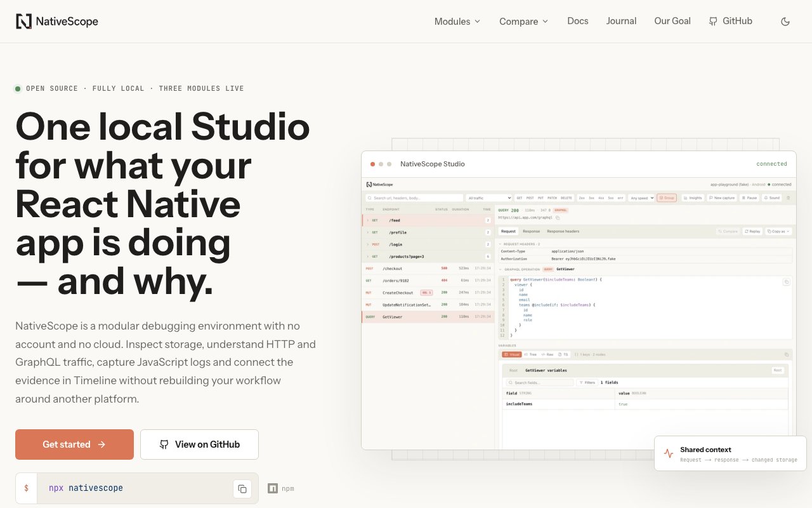Screen dimensions: 812x508
Task: Click the New capture button
Action: point(722,198)
